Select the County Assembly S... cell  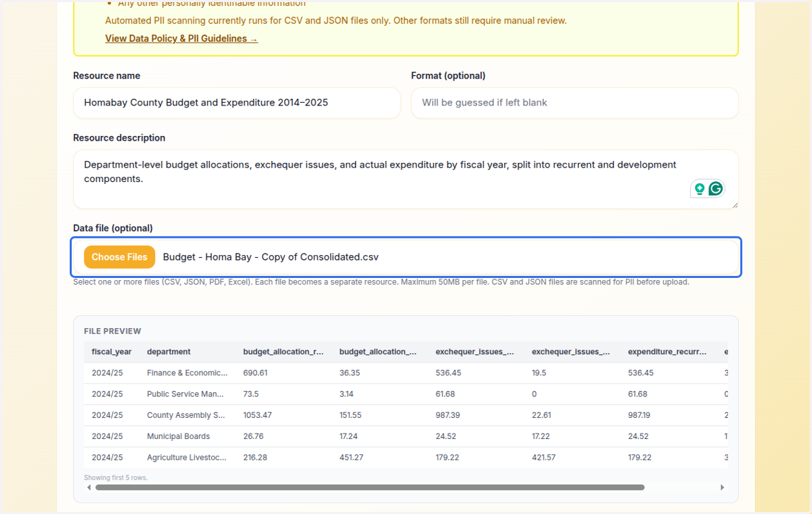click(185, 415)
